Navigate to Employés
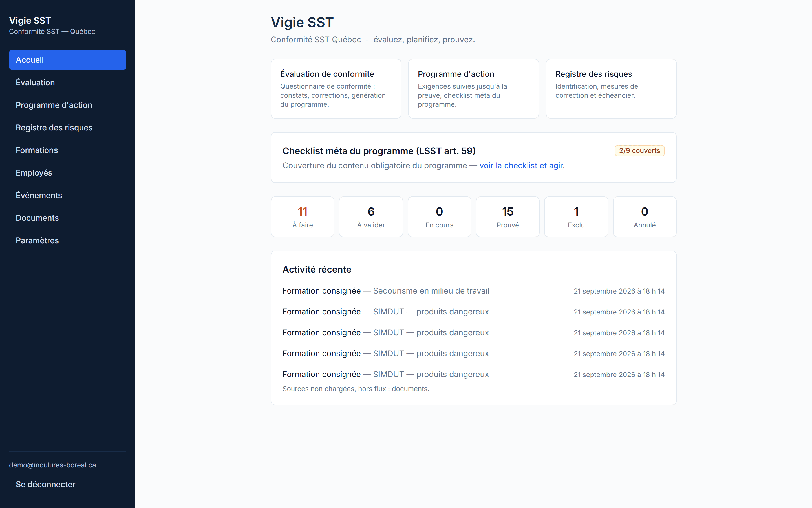 pyautogui.click(x=67, y=173)
